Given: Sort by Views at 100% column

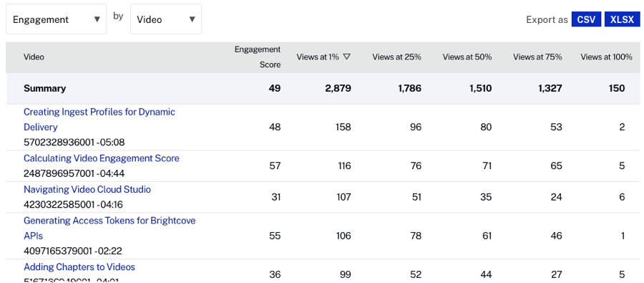Looking at the screenshot, I should (606, 57).
